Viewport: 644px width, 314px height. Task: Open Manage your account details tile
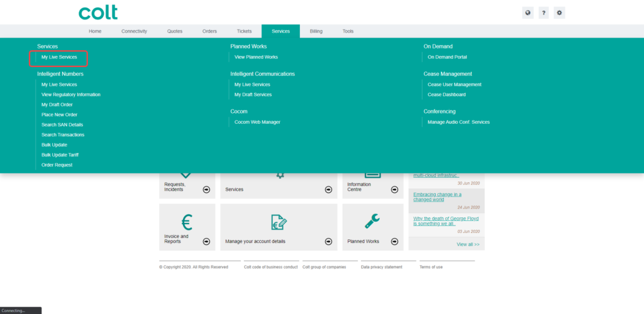279,227
